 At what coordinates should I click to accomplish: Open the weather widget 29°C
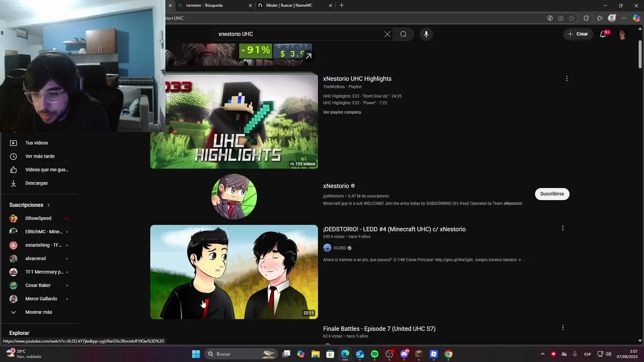click(23, 354)
